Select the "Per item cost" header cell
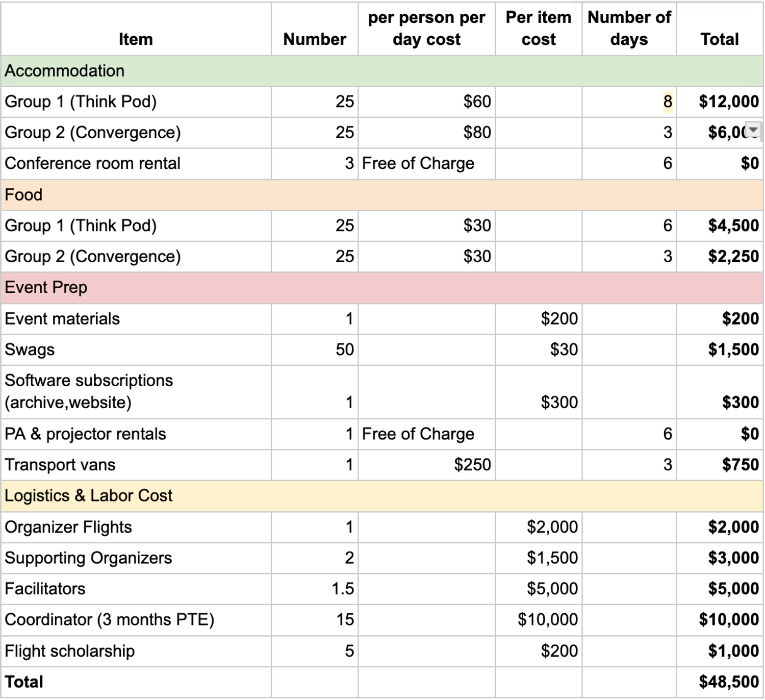 538,29
